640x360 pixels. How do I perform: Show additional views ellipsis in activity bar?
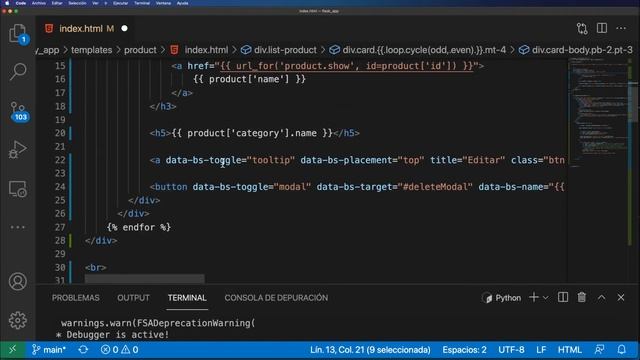point(18,227)
